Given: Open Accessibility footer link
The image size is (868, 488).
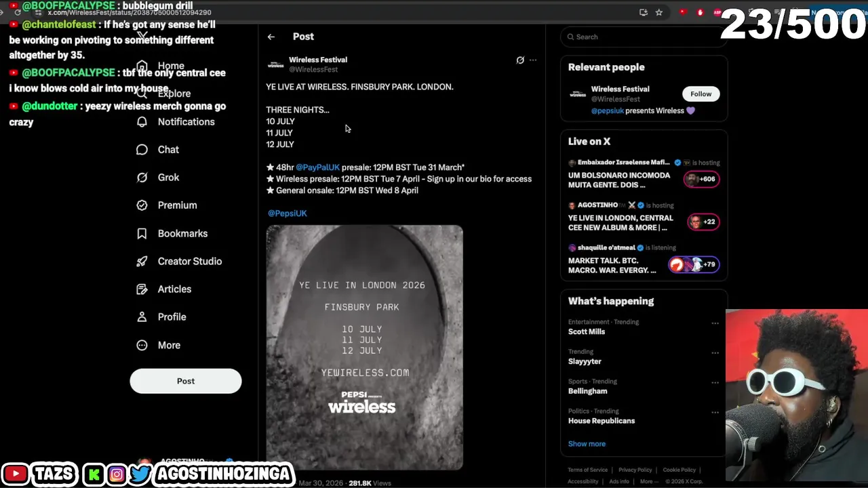Looking at the screenshot, I should pyautogui.click(x=583, y=482).
